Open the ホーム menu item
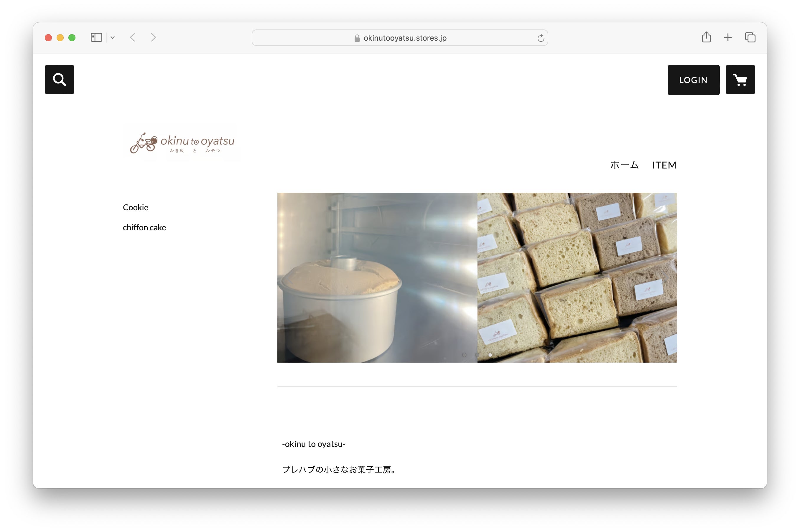This screenshot has height=532, width=800. (624, 165)
